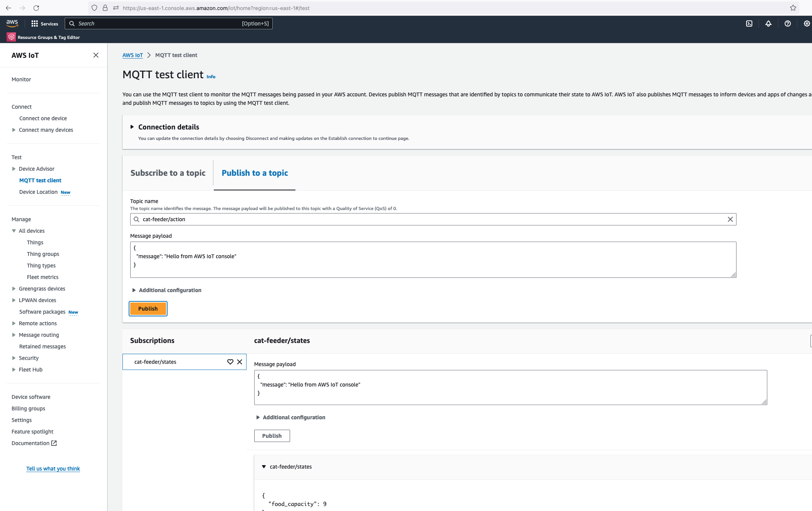Expand Connect many devices in sidebar
Screen dimensions: 812x511
(14, 130)
